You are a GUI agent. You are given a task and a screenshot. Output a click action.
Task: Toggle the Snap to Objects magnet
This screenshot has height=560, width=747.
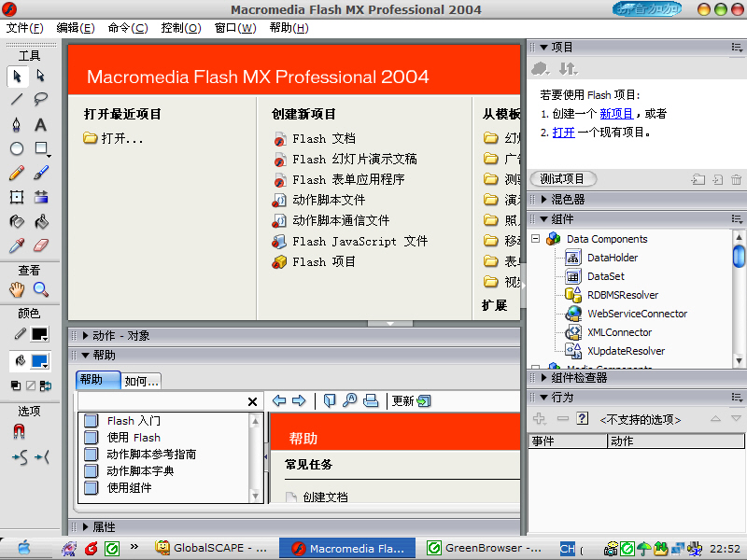[19, 432]
